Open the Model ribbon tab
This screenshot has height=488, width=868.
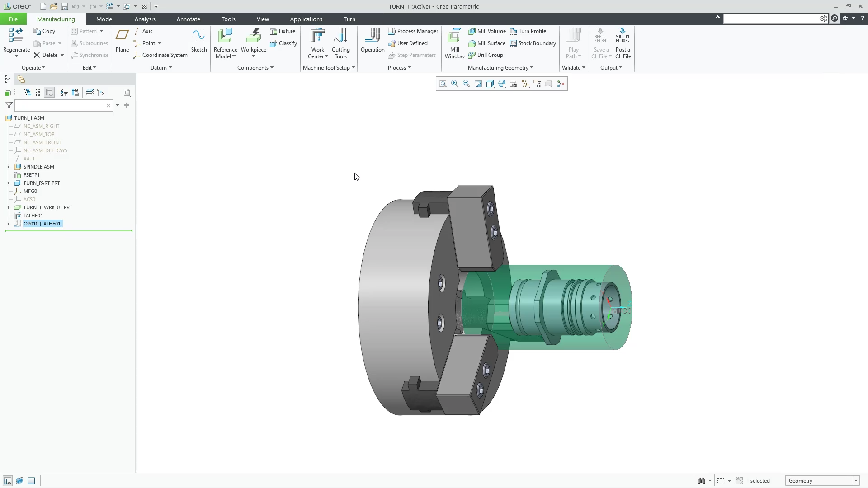[105, 19]
